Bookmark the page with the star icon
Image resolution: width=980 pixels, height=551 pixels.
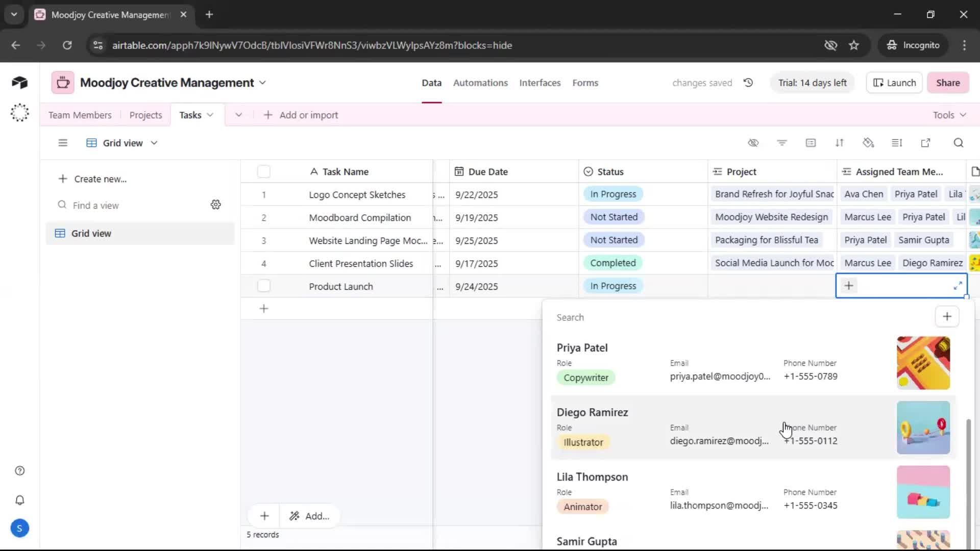854,45
